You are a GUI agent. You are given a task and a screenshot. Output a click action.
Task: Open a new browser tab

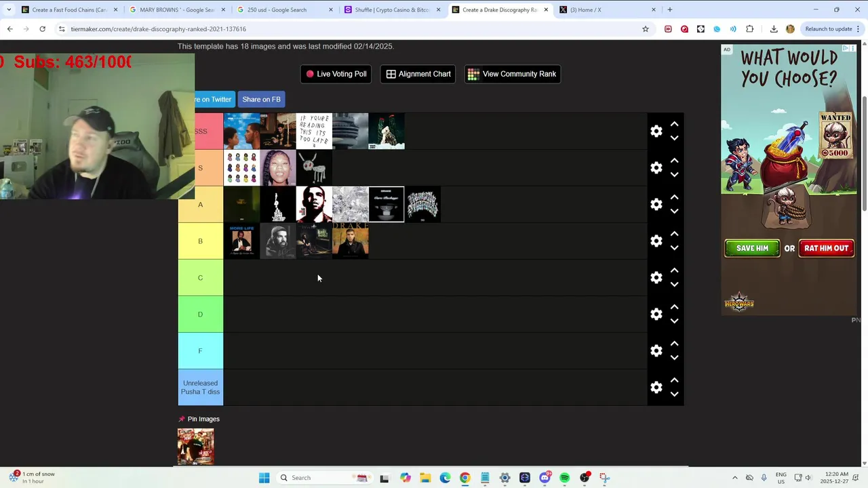tap(670, 9)
